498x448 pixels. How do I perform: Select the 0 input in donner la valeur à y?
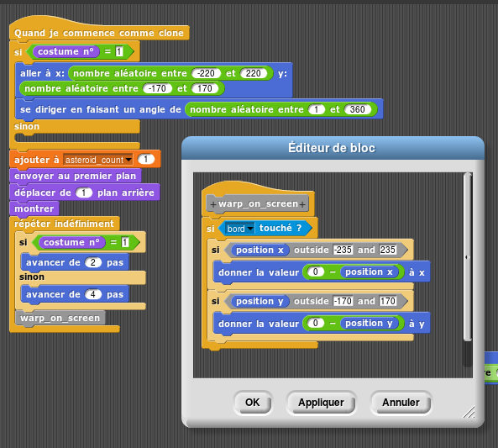[316, 323]
